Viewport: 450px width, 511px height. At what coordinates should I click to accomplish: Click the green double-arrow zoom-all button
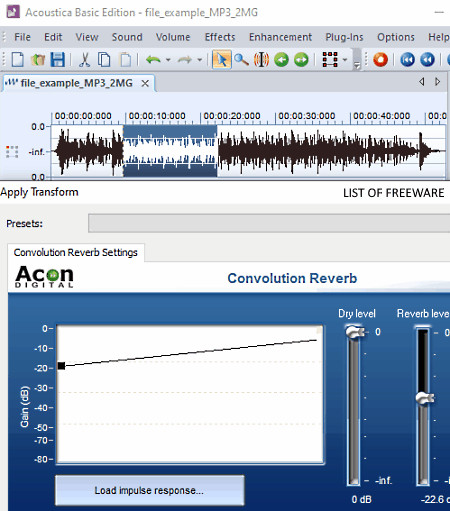click(301, 60)
